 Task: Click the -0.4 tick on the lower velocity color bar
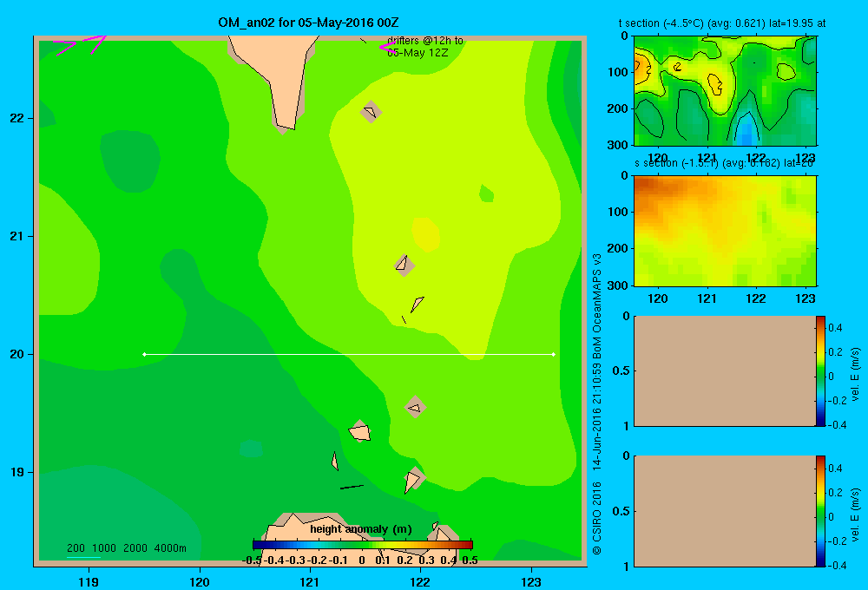[837, 566]
